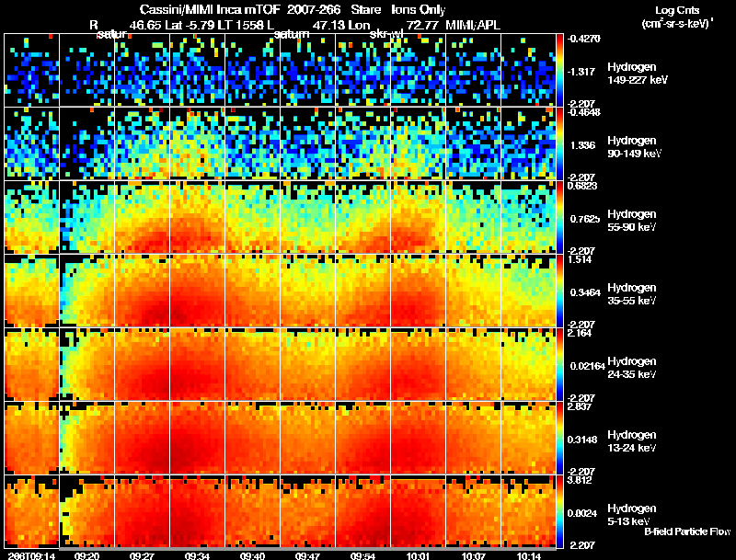This screenshot has width=736, height=560.
Task: Open the 149-227 keV image panel above 09:20
Action: point(86,70)
